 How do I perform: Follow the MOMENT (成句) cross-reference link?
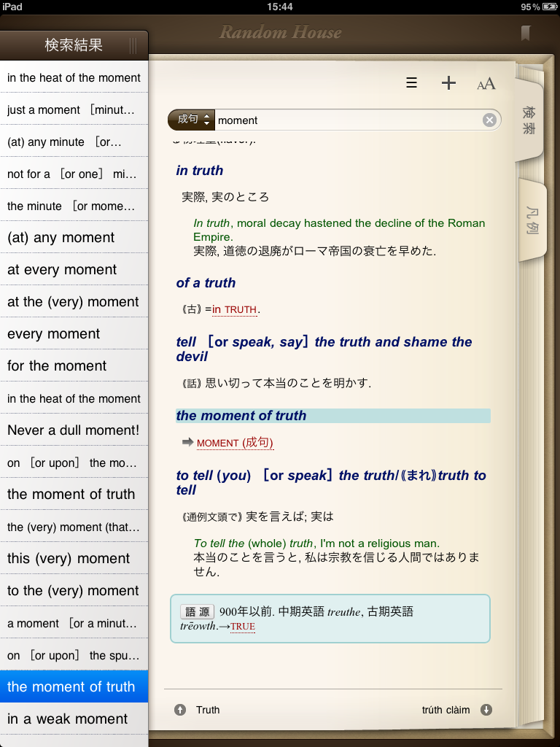pyautogui.click(x=235, y=443)
